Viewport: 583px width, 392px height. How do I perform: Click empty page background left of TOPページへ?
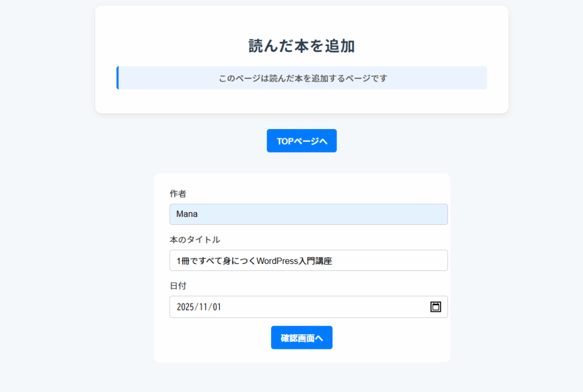tap(171, 141)
